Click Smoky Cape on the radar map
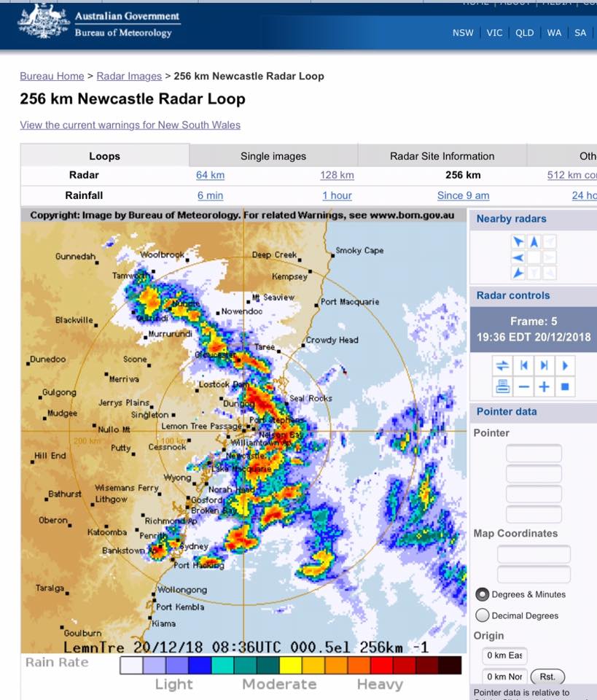 (x=359, y=250)
